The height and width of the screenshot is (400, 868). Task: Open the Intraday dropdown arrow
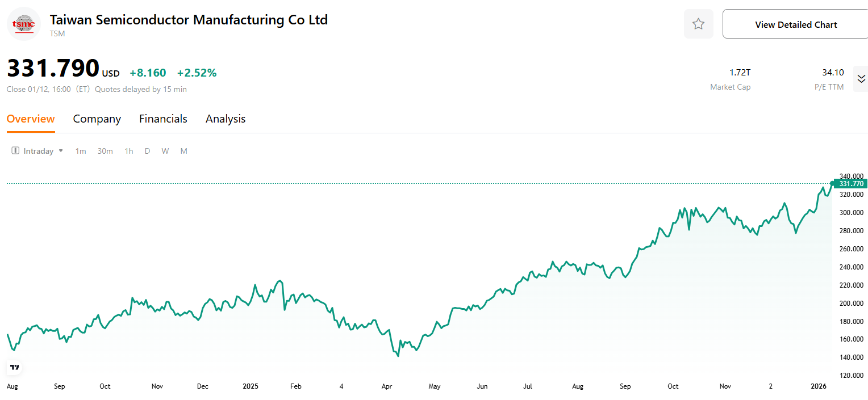[x=61, y=151]
